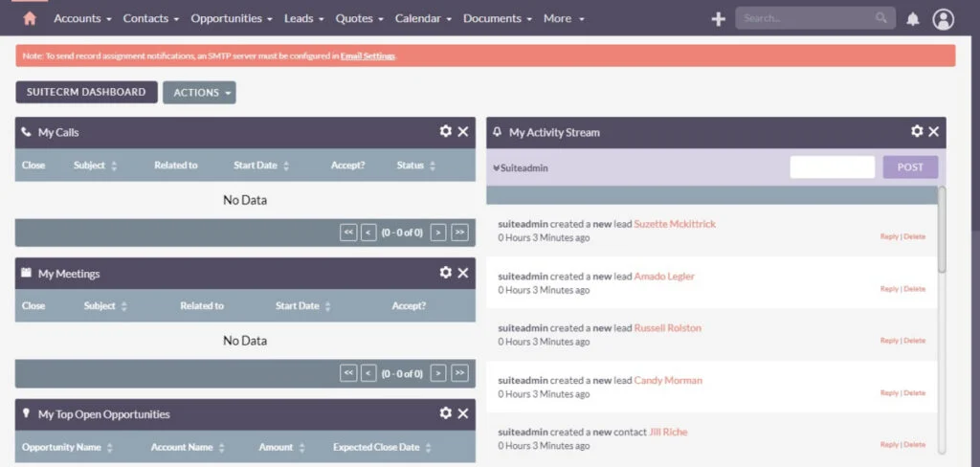Close the My Calls dashlet
The width and height of the screenshot is (980, 467).
(x=462, y=131)
